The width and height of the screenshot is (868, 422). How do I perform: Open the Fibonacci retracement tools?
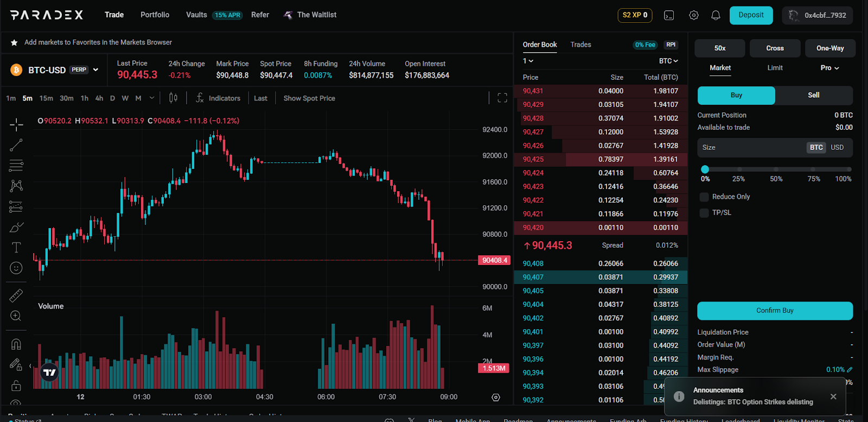point(16,166)
